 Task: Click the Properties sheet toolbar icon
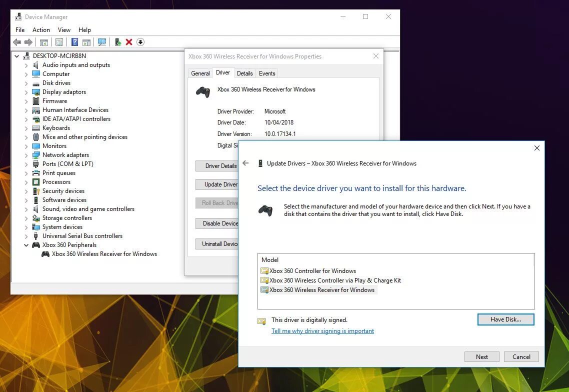coord(59,42)
